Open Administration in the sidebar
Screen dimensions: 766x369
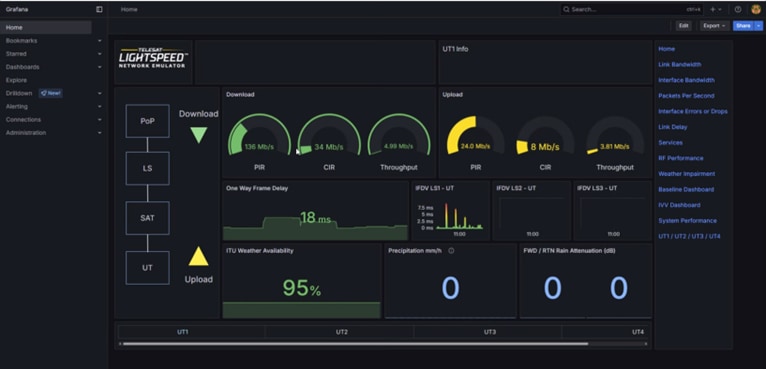(x=26, y=133)
